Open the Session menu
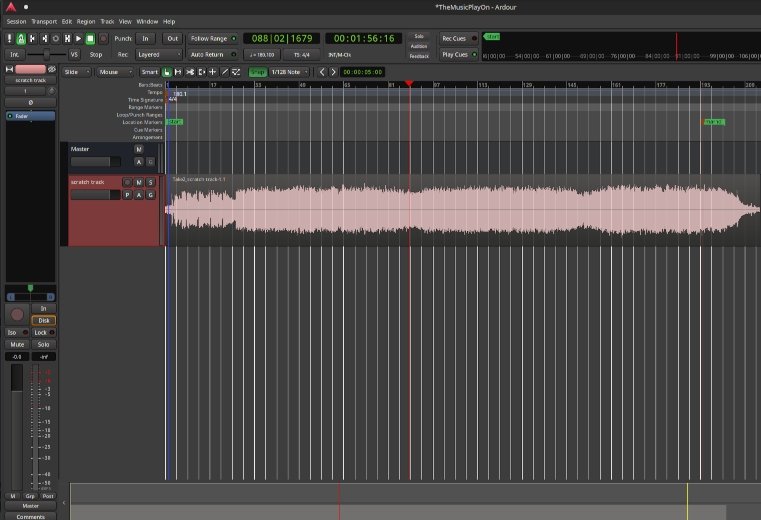Screen dimensions: 761x520 pos(16,21)
